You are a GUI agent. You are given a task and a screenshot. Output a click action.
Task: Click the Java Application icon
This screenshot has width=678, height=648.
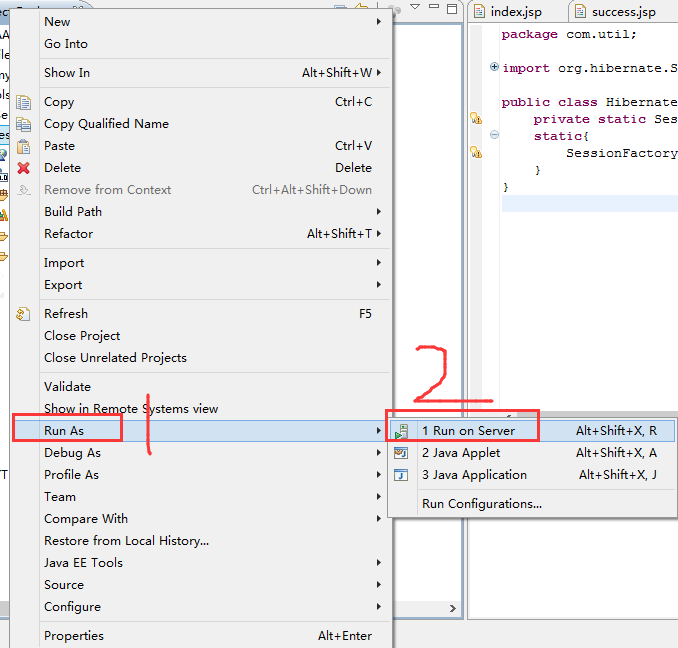401,475
